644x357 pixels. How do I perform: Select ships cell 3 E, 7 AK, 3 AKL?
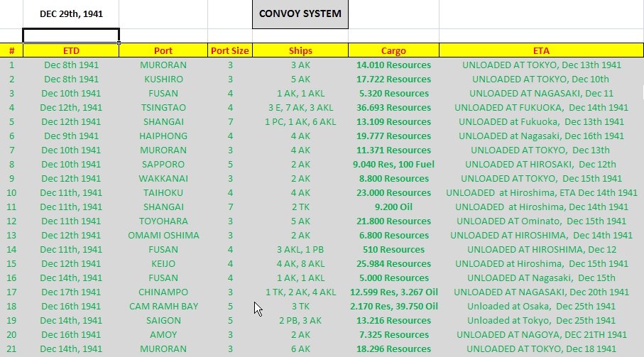(x=300, y=107)
